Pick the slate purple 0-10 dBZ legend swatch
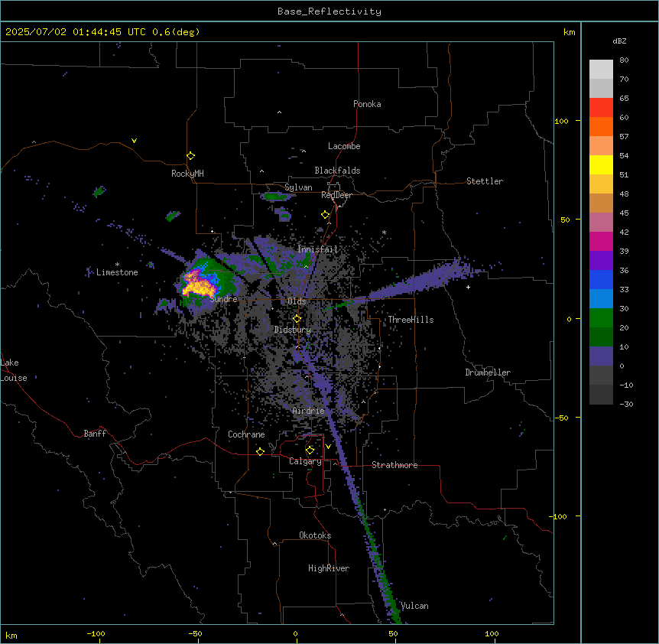 [601, 356]
